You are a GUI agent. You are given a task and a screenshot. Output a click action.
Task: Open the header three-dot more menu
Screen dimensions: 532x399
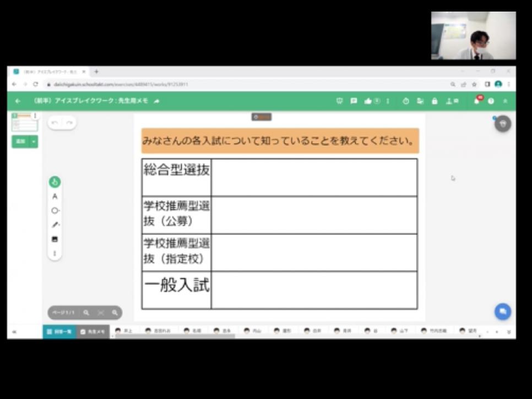[x=388, y=101]
